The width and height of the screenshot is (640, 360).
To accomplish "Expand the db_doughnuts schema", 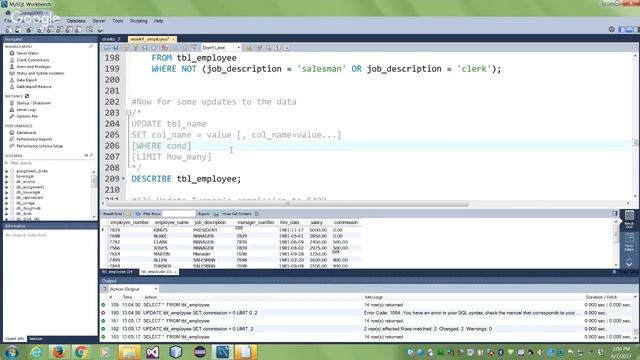I will pyautogui.click(x=7, y=208).
